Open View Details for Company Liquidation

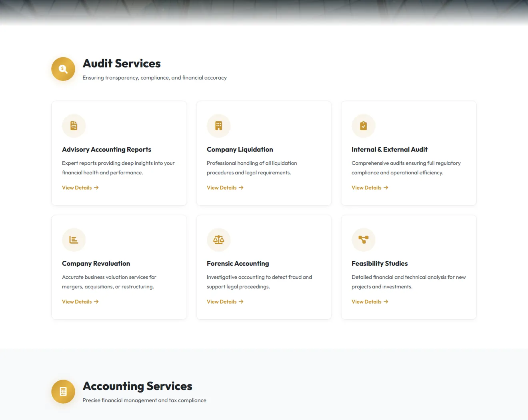[x=225, y=188]
